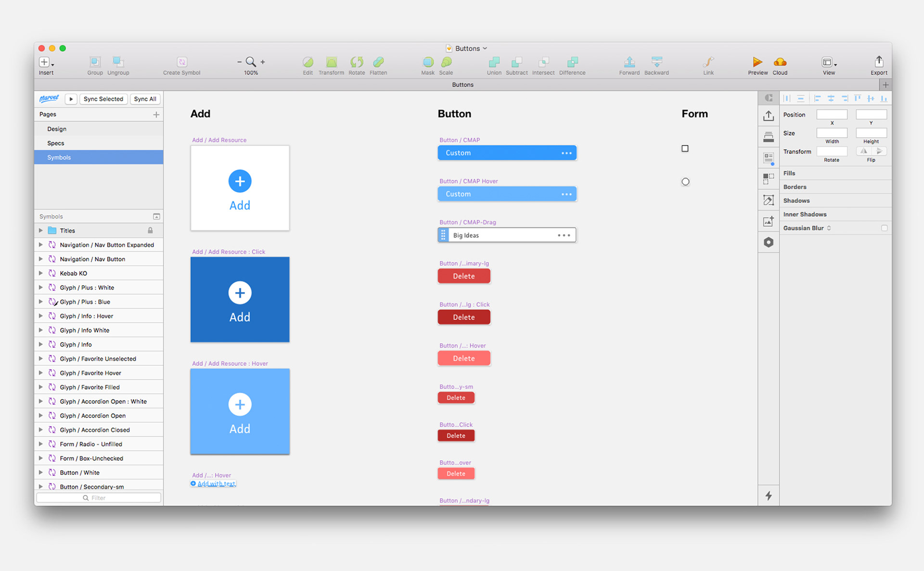Screen dimensions: 924x571
Task: Open the Insert tool menu
Action: (46, 62)
